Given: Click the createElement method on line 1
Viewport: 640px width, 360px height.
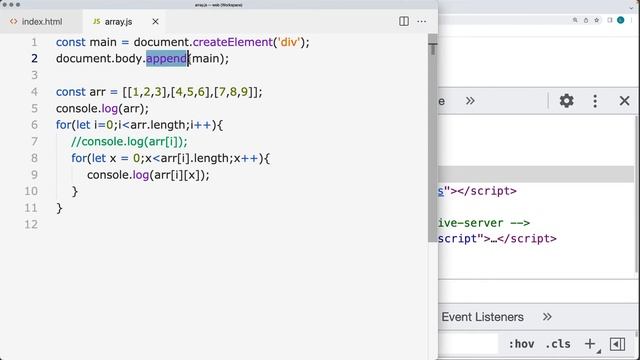Looking at the screenshot, I should point(233,42).
